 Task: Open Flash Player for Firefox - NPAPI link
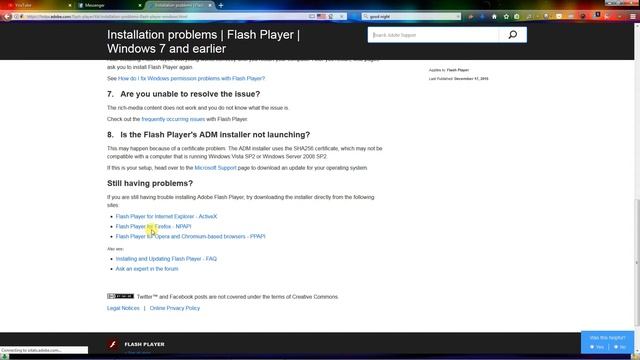153,226
